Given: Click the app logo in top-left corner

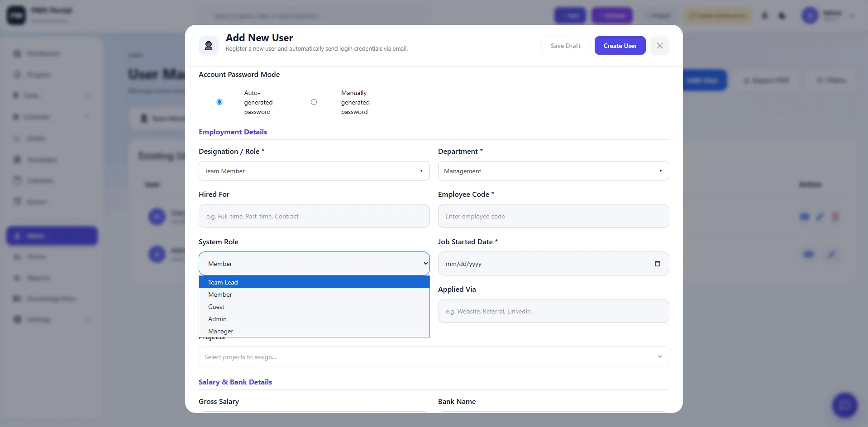Looking at the screenshot, I should [x=16, y=15].
